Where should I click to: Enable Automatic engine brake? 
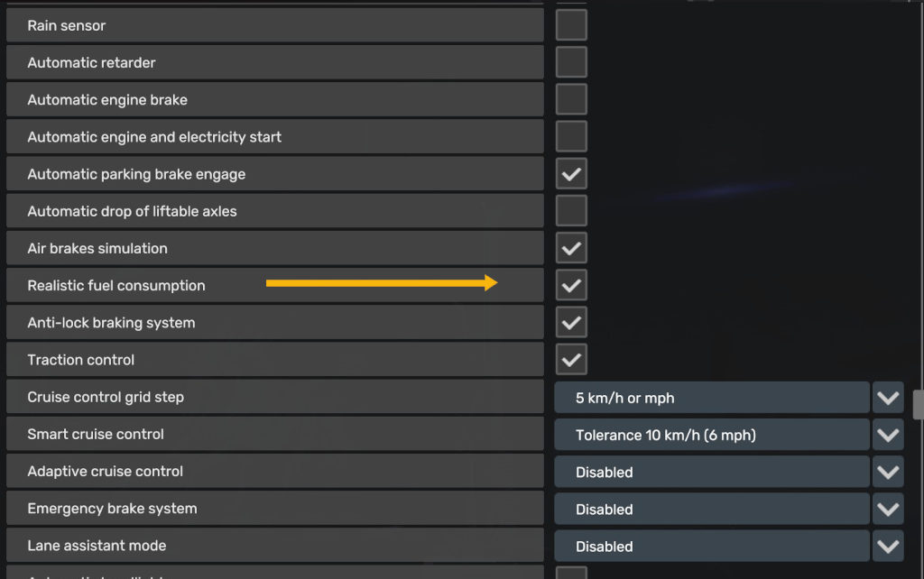click(570, 98)
